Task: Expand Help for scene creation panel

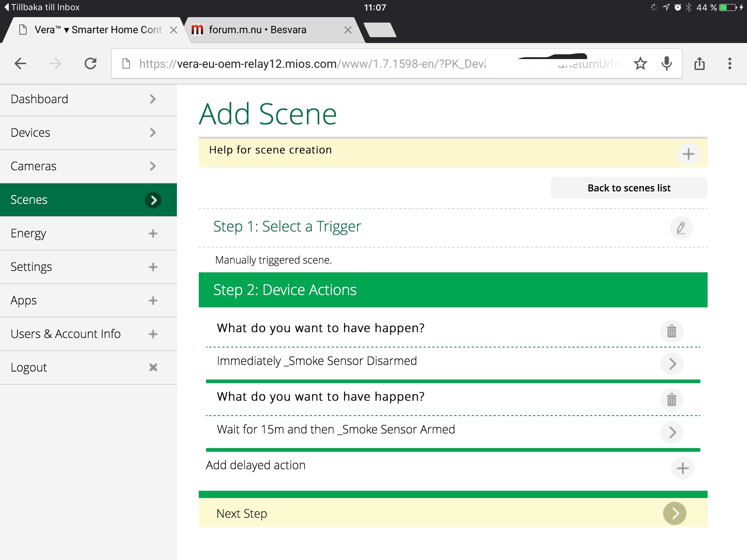Action: click(688, 154)
